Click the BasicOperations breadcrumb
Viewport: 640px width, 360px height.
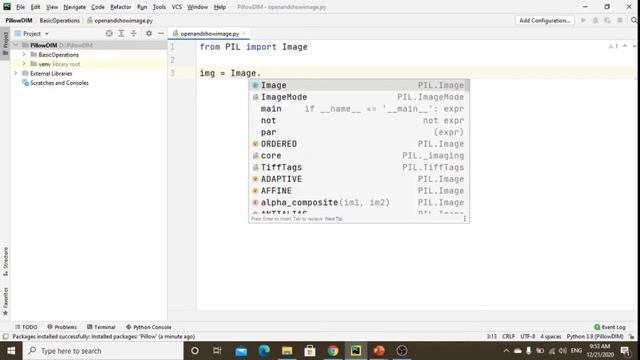click(x=60, y=20)
